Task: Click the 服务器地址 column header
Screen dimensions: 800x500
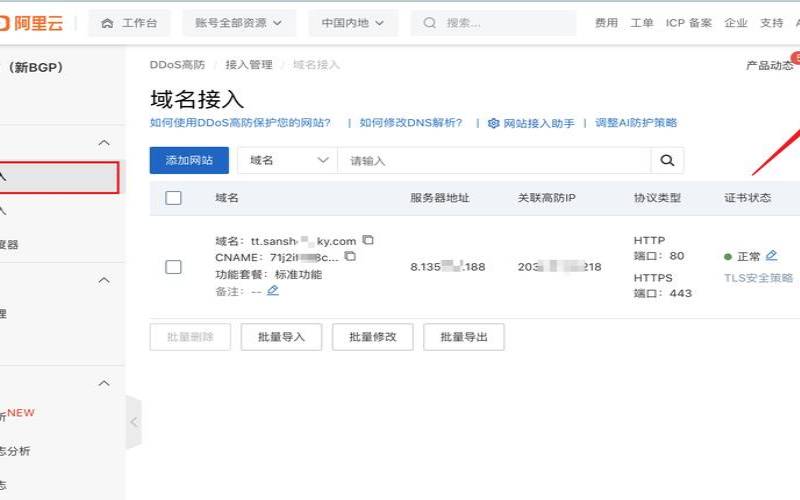Action: point(440,198)
